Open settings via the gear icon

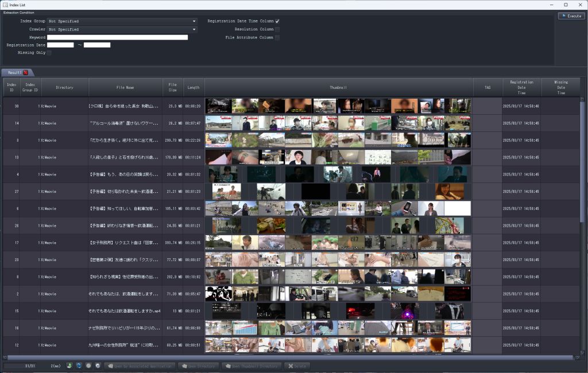(x=98, y=366)
